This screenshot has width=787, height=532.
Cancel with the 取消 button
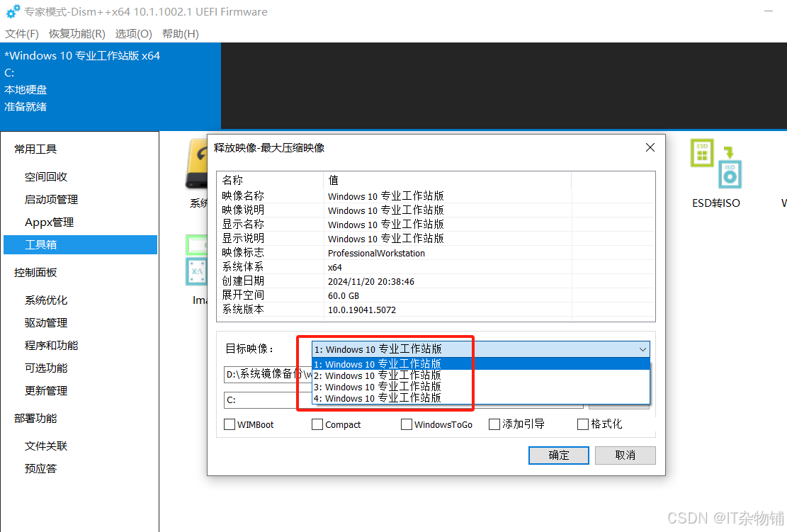(625, 455)
